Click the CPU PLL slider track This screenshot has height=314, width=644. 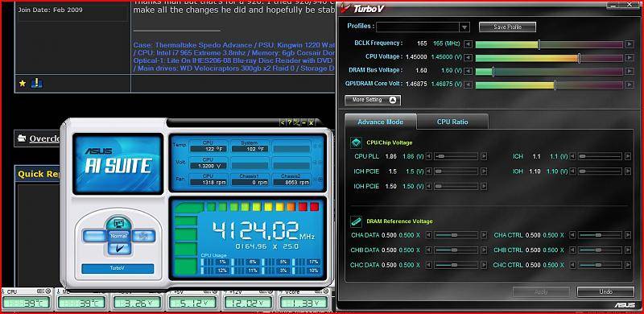[x=456, y=156]
